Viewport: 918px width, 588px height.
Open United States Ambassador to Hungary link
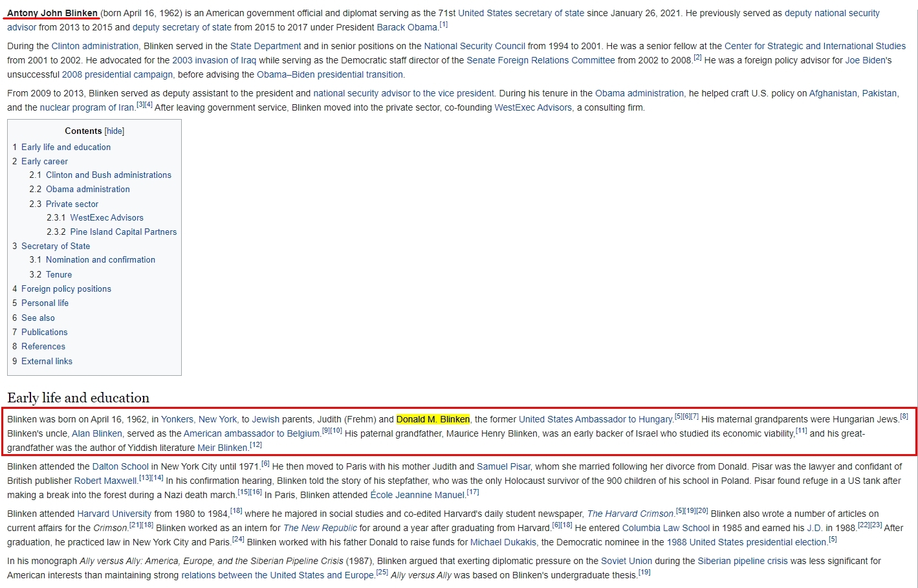(x=595, y=419)
